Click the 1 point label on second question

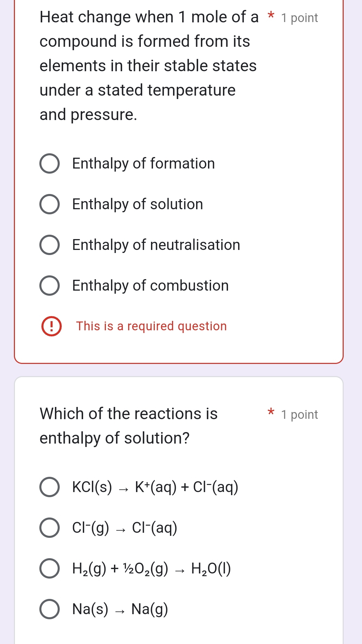(299, 414)
